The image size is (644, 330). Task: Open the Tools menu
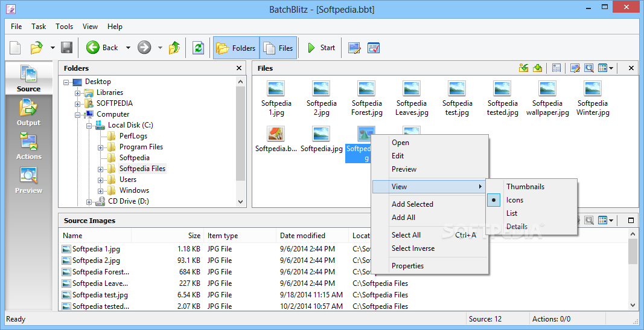[x=65, y=27]
